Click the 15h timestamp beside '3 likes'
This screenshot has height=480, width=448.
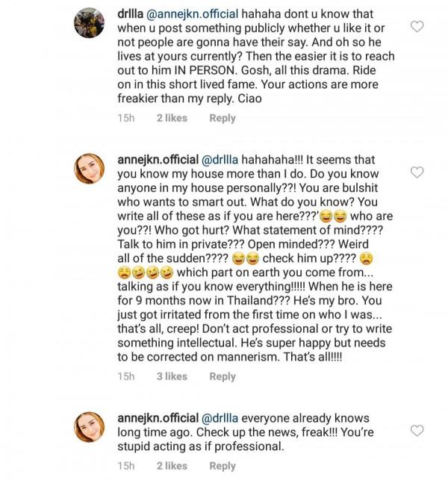(125, 377)
